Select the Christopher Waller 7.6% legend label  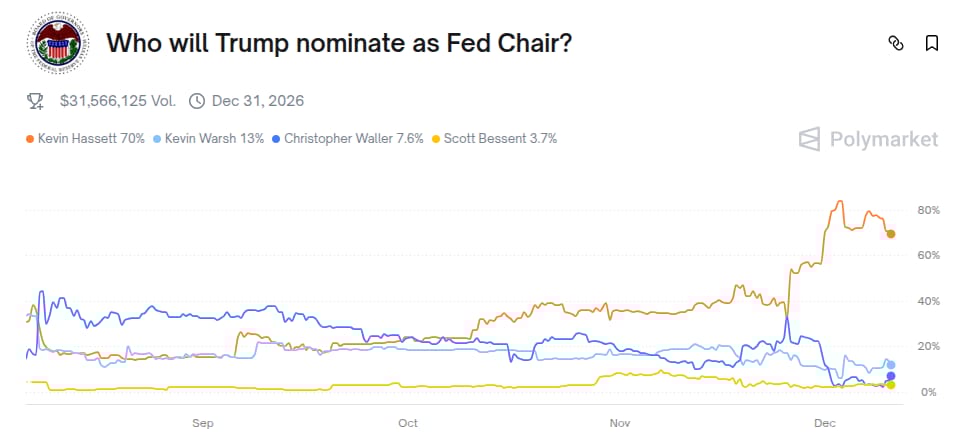353,138
